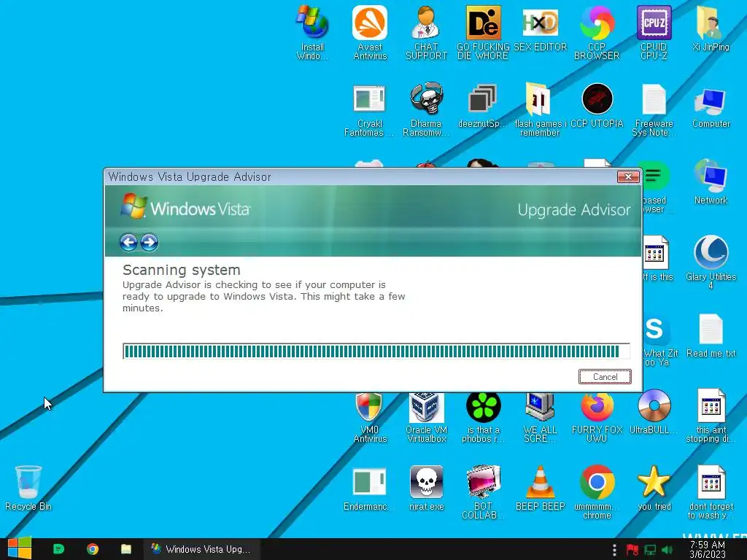The image size is (747, 560).
Task: Click the Back arrow in Upgrade Advisor
Action: click(128, 242)
